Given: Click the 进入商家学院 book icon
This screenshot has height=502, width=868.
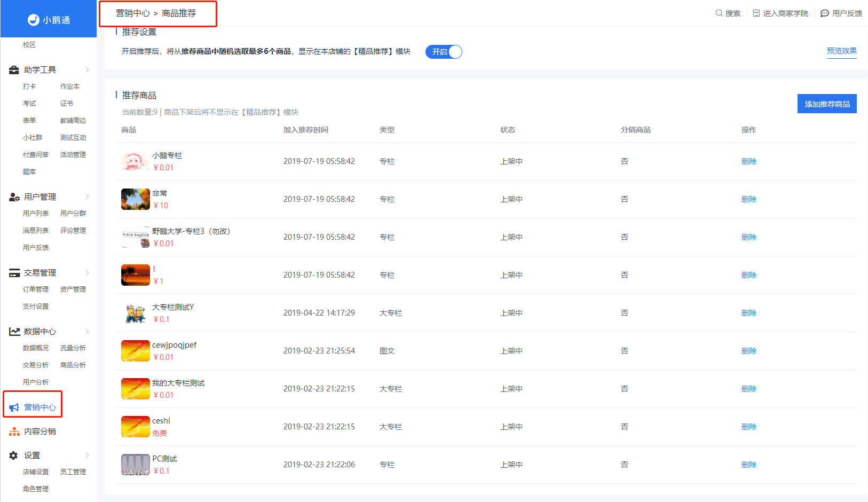Looking at the screenshot, I should click(x=756, y=13).
